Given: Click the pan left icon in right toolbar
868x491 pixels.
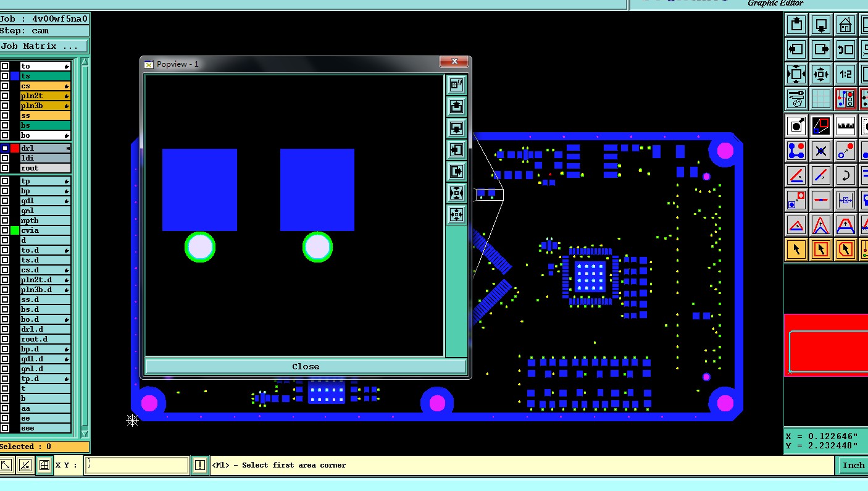Looking at the screenshot, I should tap(796, 49).
